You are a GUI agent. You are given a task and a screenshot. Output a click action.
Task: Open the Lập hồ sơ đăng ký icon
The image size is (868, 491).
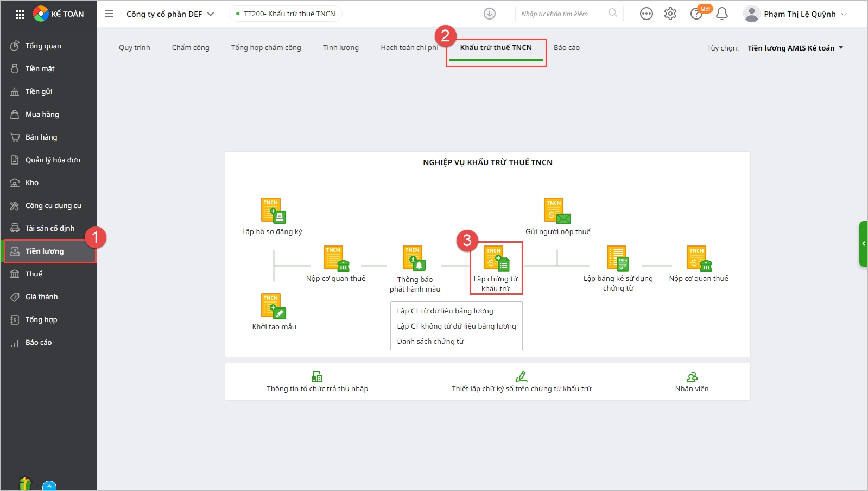(x=273, y=211)
